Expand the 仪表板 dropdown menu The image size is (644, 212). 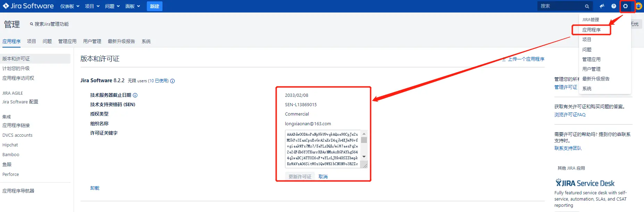pyautogui.click(x=70, y=6)
